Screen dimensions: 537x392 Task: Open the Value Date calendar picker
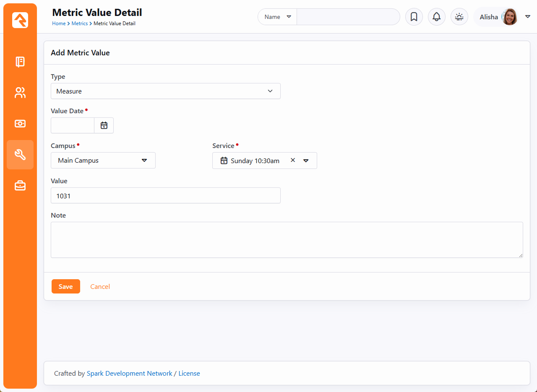(x=104, y=125)
